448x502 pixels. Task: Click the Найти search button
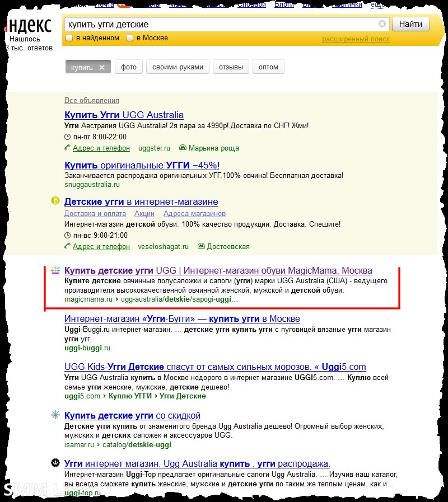(410, 24)
